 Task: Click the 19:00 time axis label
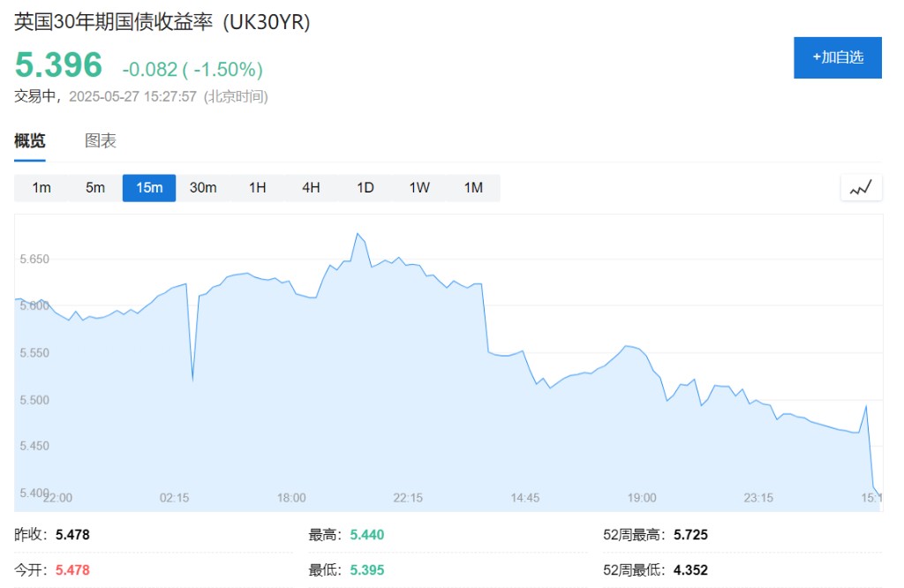[x=642, y=498]
